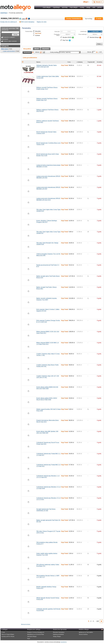The image size is (104, 644).
Task: Open the Halogen halogeny Skoda Fabia listing
Action: point(46,66)
